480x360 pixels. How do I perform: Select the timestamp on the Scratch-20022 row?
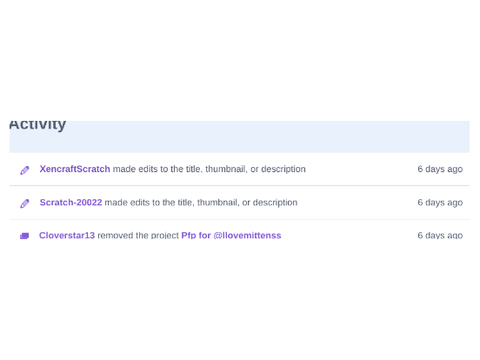pos(440,202)
